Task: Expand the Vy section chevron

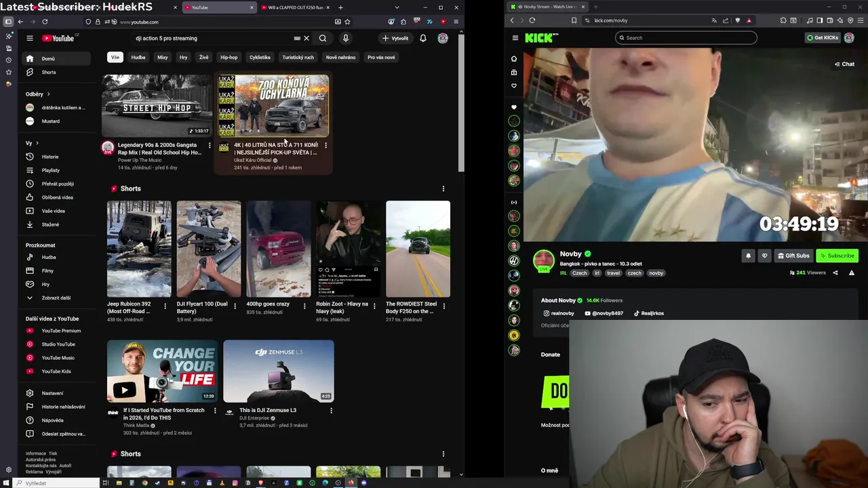Action: coord(37,143)
